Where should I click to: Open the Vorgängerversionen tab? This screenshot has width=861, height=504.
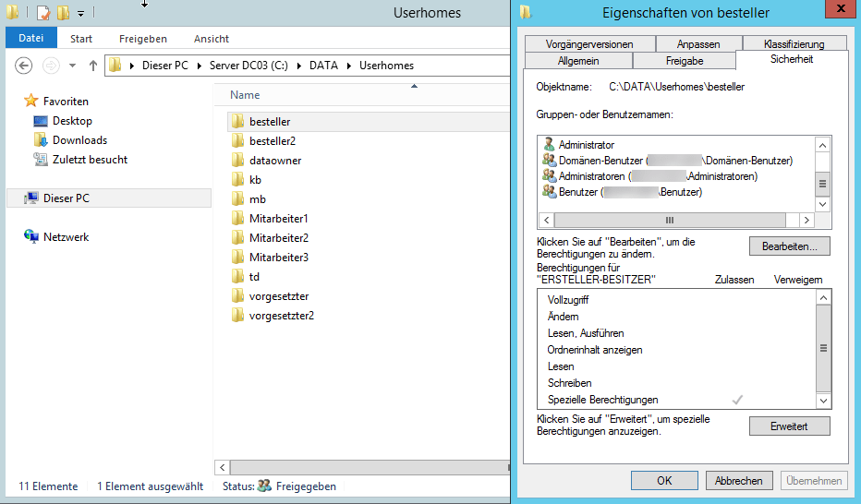[x=589, y=44]
